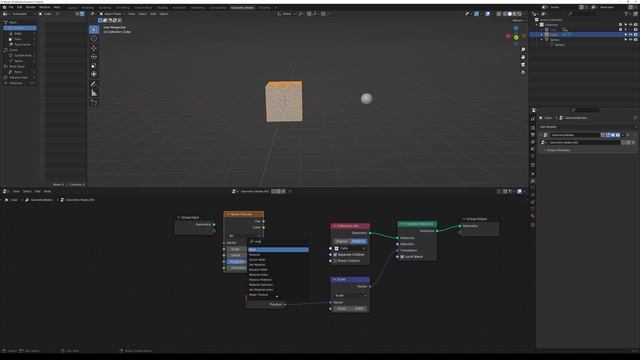Switch to the Layout workspace tab
640x360 pixels.
(x=72, y=8)
